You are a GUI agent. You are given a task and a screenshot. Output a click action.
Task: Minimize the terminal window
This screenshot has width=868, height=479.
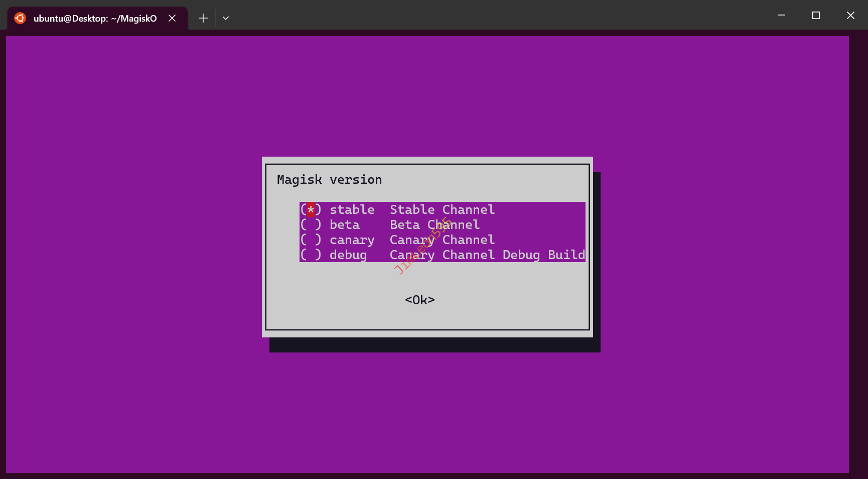781,15
